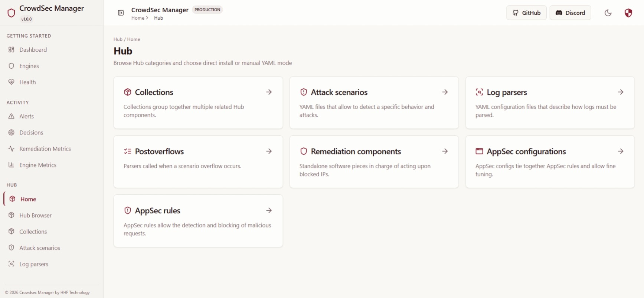The height and width of the screenshot is (298, 644).
Task: Click the Remediation components card title
Action: [x=356, y=152]
